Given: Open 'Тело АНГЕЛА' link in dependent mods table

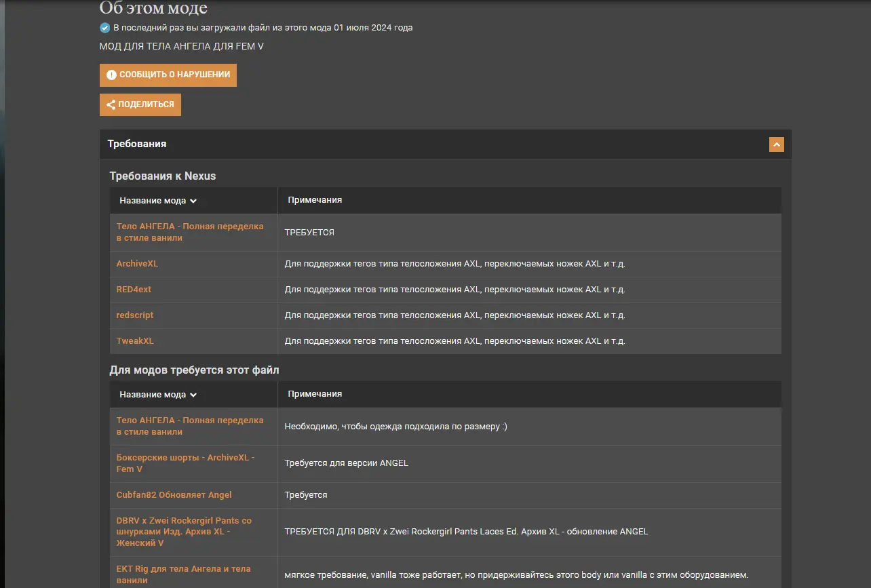Looking at the screenshot, I should click(x=190, y=426).
